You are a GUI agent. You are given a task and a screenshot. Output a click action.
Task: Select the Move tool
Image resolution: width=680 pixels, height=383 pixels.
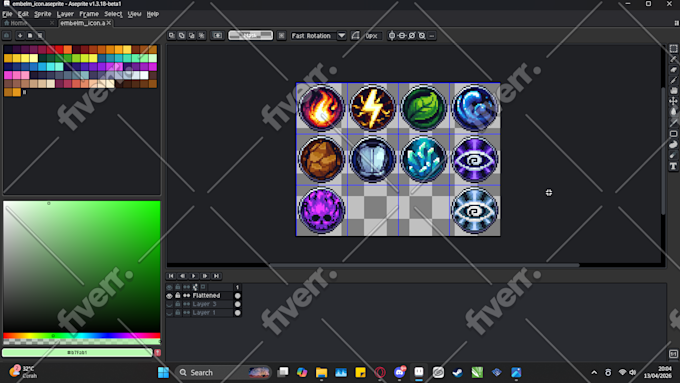point(673,101)
